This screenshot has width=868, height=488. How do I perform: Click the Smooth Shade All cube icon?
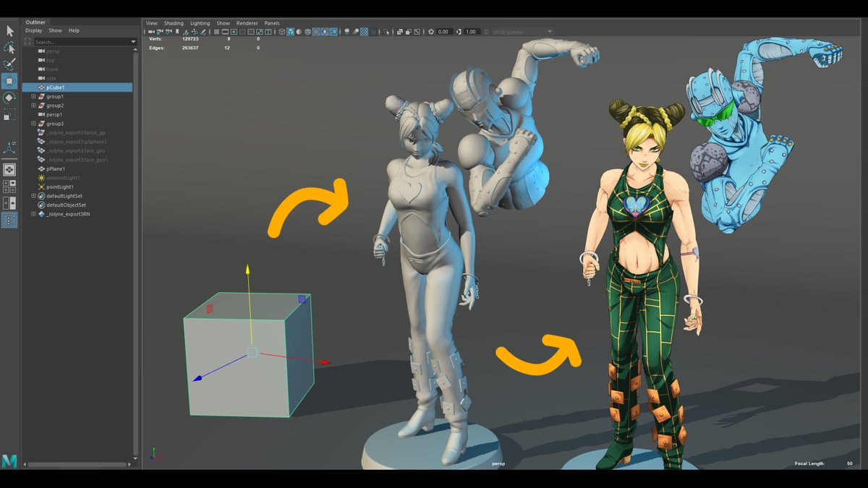[x=290, y=32]
